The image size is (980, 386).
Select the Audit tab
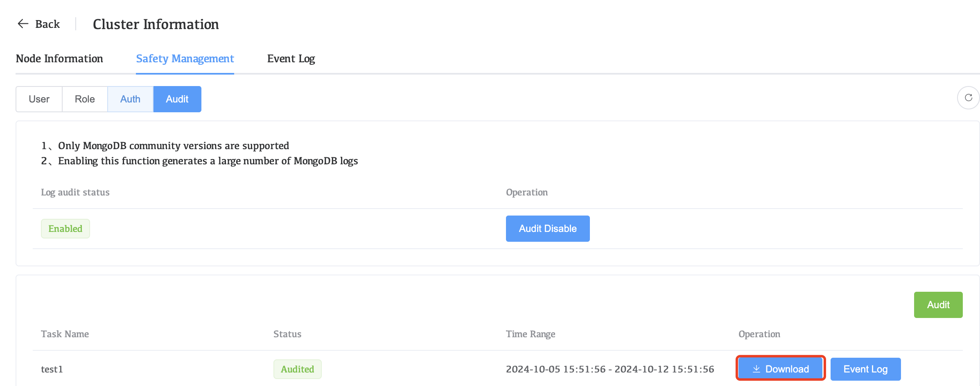point(177,99)
